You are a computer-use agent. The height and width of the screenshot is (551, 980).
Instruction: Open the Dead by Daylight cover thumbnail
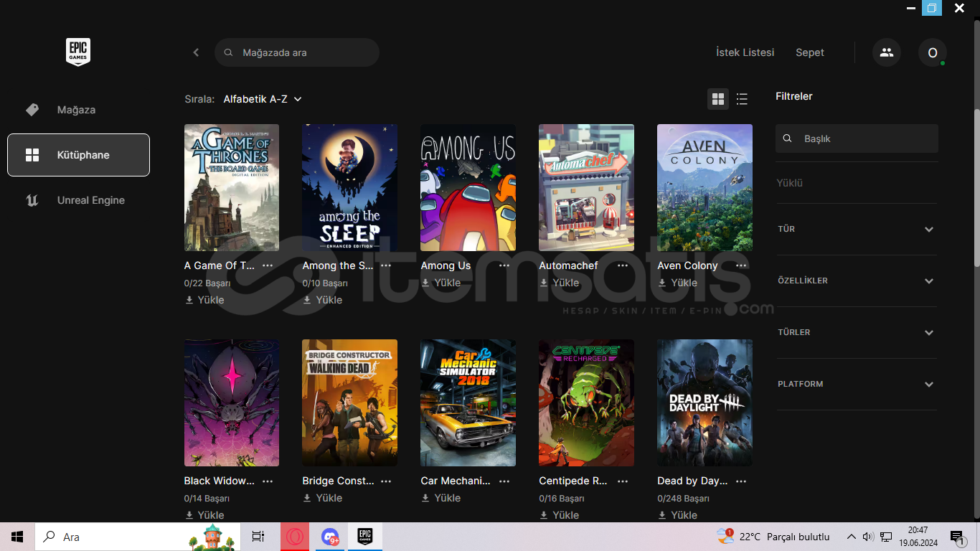tap(705, 403)
